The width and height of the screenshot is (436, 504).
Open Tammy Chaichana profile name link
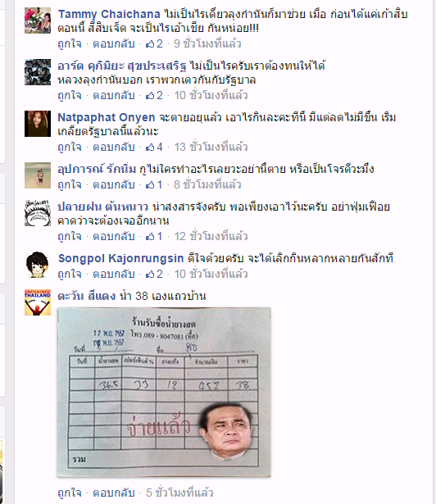click(109, 14)
